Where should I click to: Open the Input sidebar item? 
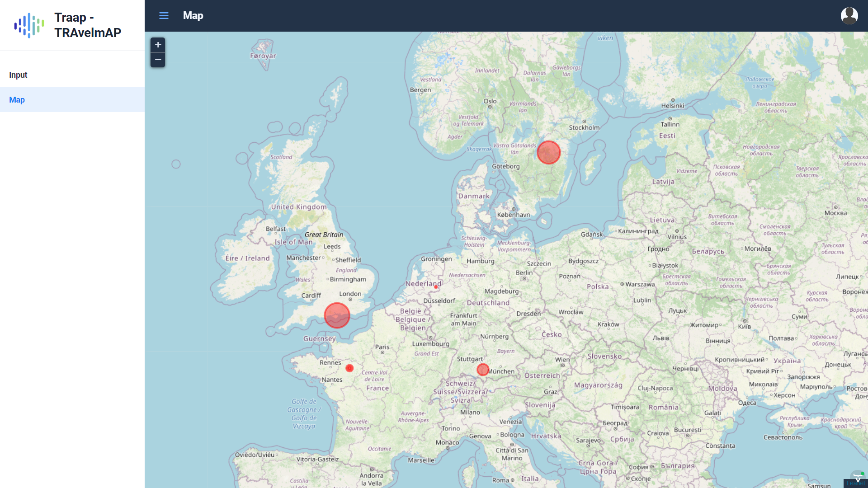pyautogui.click(x=18, y=75)
